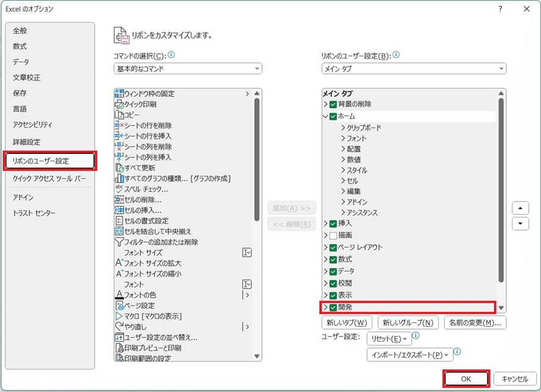Screen dimensions: 541x392
Task: Click the フォント サイズの縮小 icon
Action: tap(119, 274)
